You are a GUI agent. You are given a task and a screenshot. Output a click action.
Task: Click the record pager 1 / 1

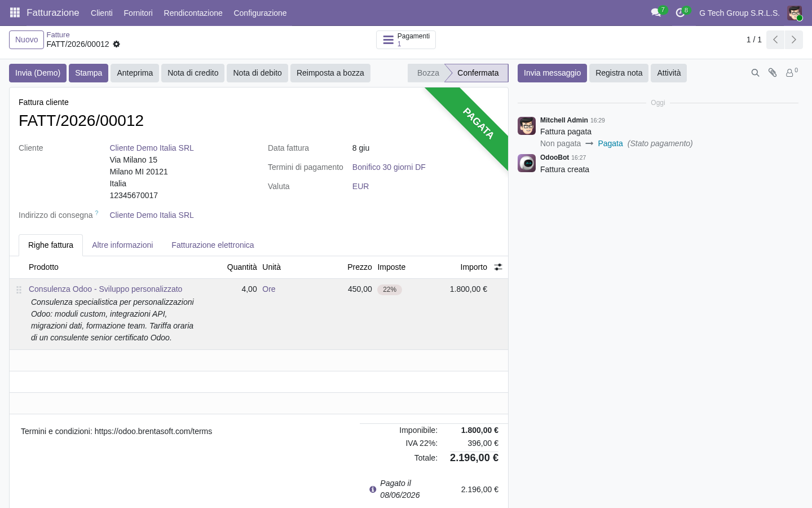(754, 40)
